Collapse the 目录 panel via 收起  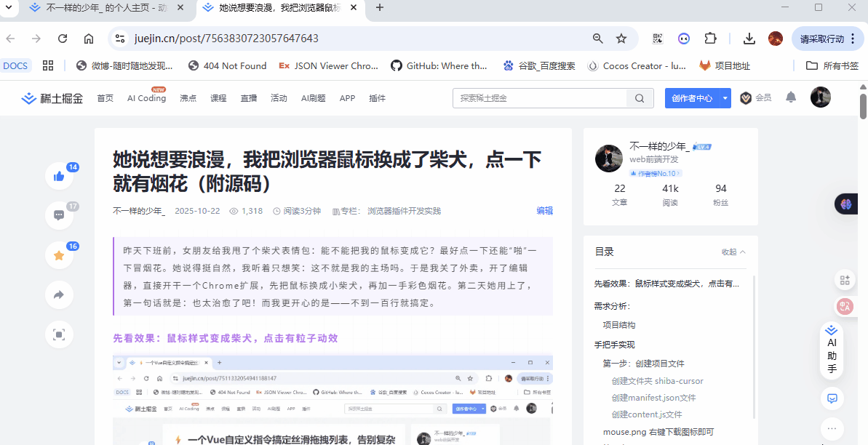tap(730, 252)
